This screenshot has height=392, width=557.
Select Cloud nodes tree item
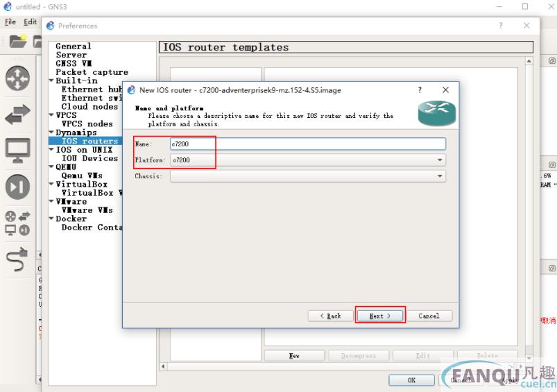point(89,107)
